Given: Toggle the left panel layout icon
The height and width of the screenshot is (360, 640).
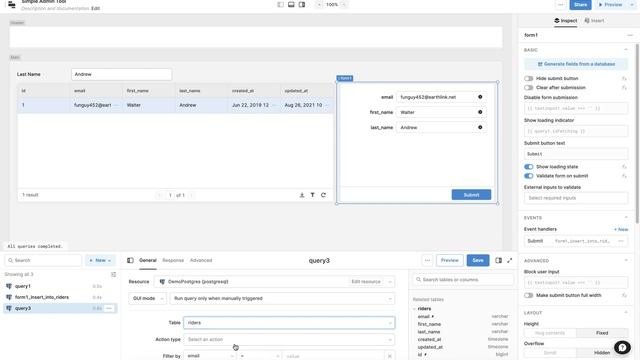Looking at the screenshot, I should pos(280,4).
